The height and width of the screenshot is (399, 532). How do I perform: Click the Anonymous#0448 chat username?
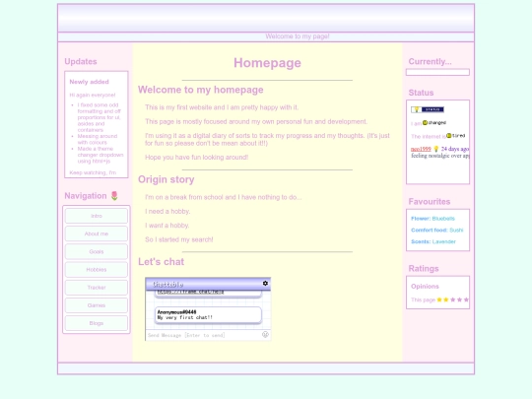click(x=176, y=312)
